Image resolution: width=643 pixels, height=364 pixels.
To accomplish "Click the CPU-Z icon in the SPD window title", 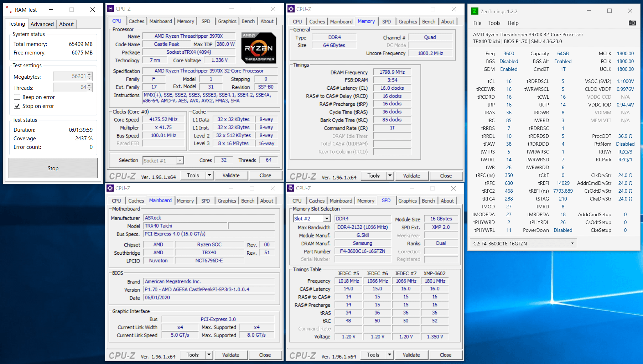I will (291, 188).
